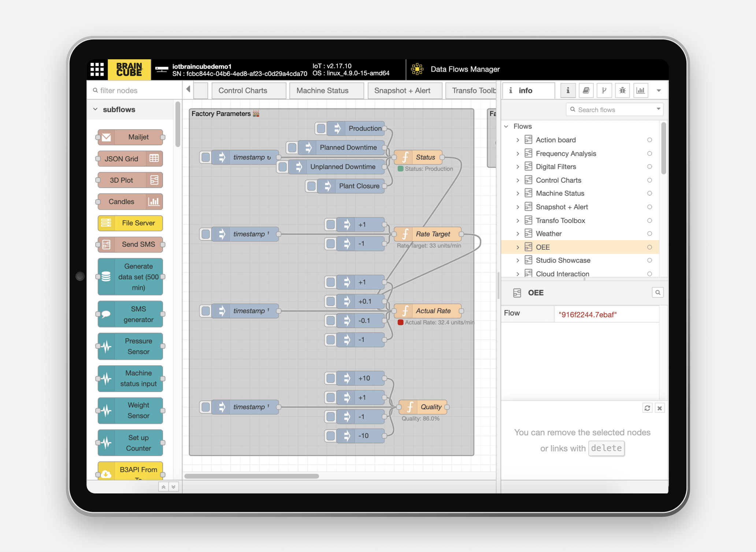Collapse the subflows palette category

[x=96, y=109]
